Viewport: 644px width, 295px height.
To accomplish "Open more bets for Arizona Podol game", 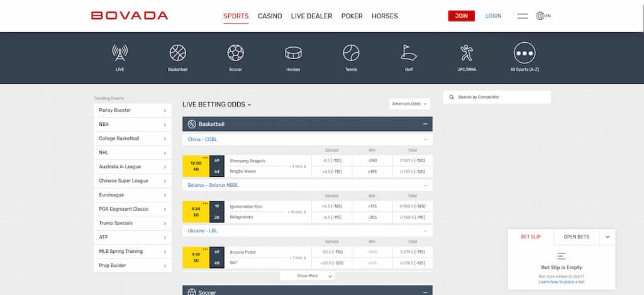I will pos(297,258).
